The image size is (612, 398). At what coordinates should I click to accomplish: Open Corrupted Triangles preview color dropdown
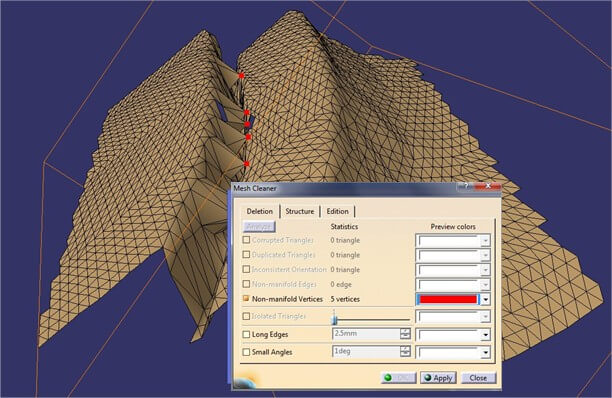pyautogui.click(x=485, y=240)
